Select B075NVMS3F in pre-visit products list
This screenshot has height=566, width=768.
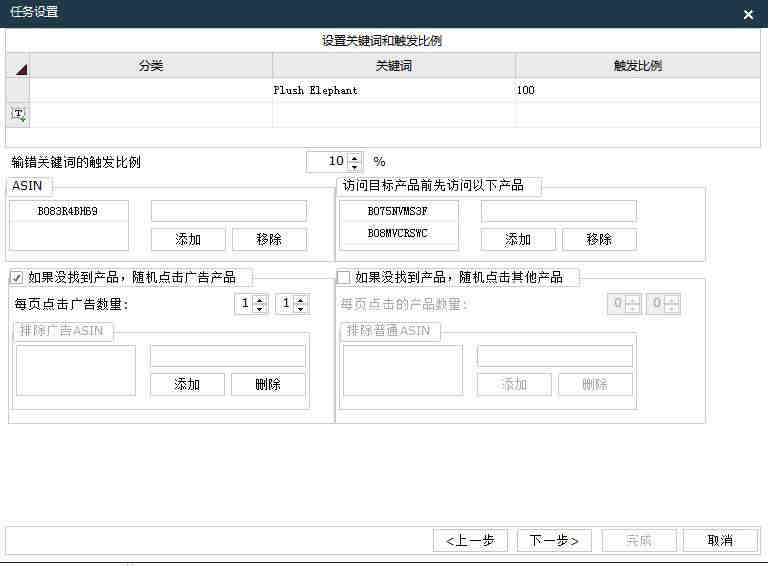tap(398, 212)
